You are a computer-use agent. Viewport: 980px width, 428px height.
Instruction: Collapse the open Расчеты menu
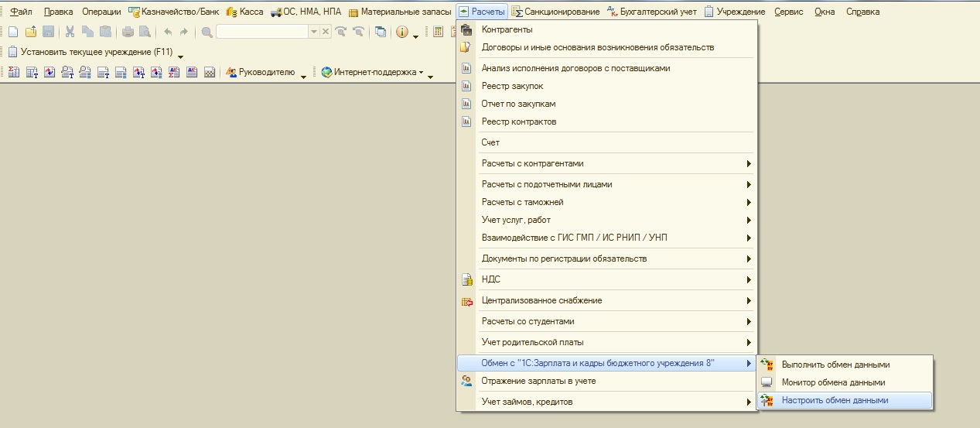[x=482, y=12]
